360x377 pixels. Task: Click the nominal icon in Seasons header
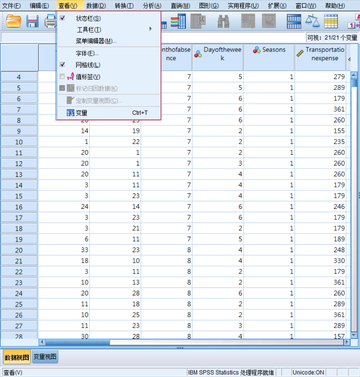point(256,50)
